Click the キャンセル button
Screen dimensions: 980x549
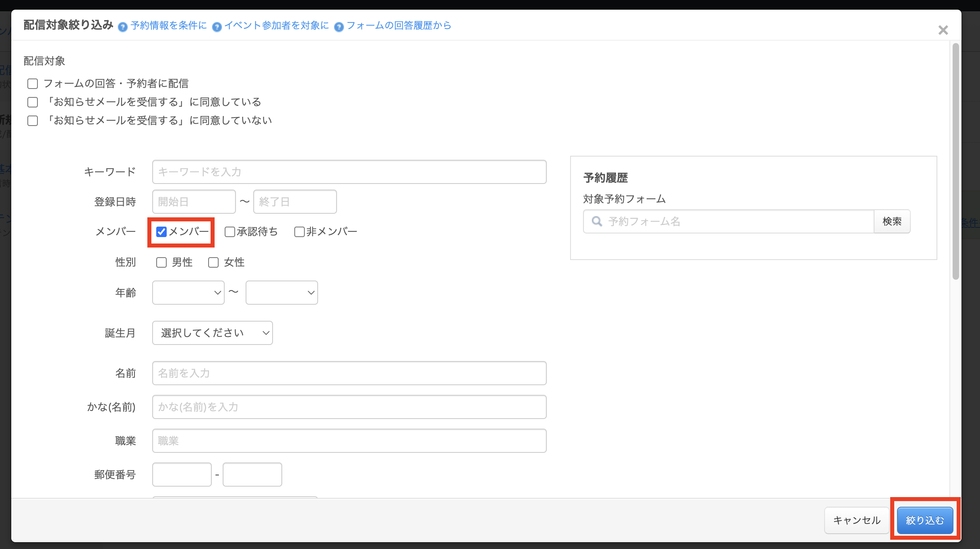(x=856, y=520)
